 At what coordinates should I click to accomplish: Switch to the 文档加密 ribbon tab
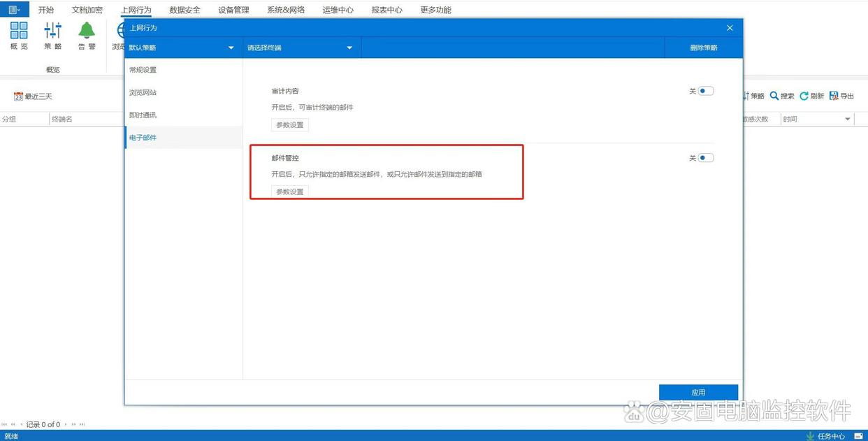pos(87,10)
